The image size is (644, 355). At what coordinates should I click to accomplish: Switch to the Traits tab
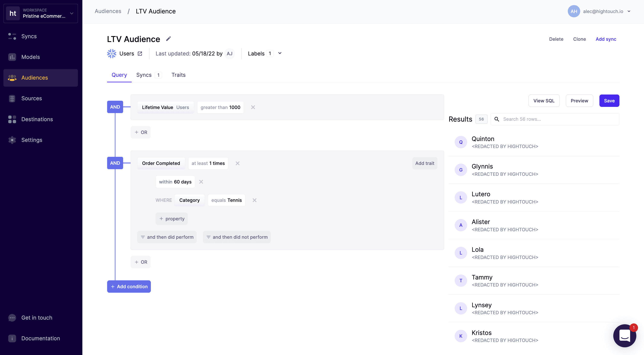pyautogui.click(x=178, y=75)
